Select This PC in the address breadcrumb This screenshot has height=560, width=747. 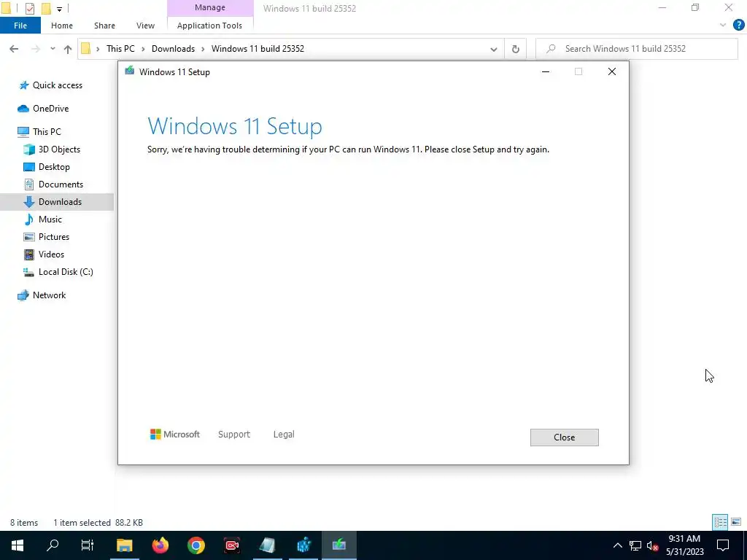120,49
